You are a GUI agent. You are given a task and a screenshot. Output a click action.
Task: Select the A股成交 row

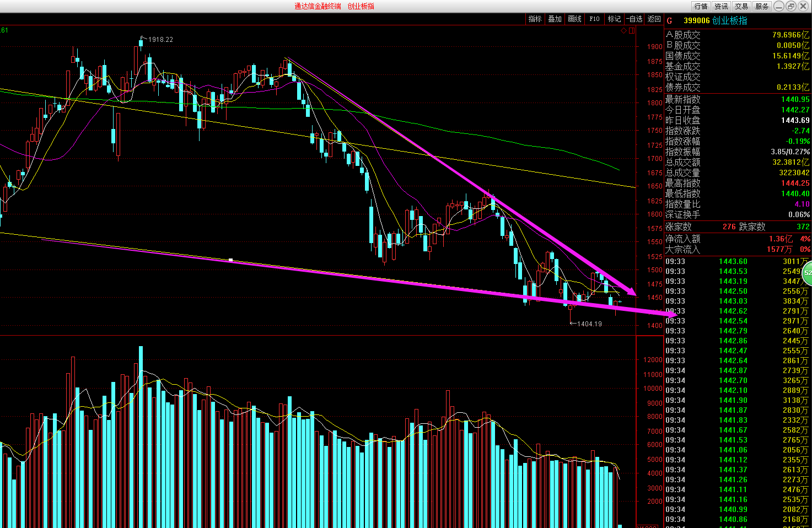[x=738, y=35]
